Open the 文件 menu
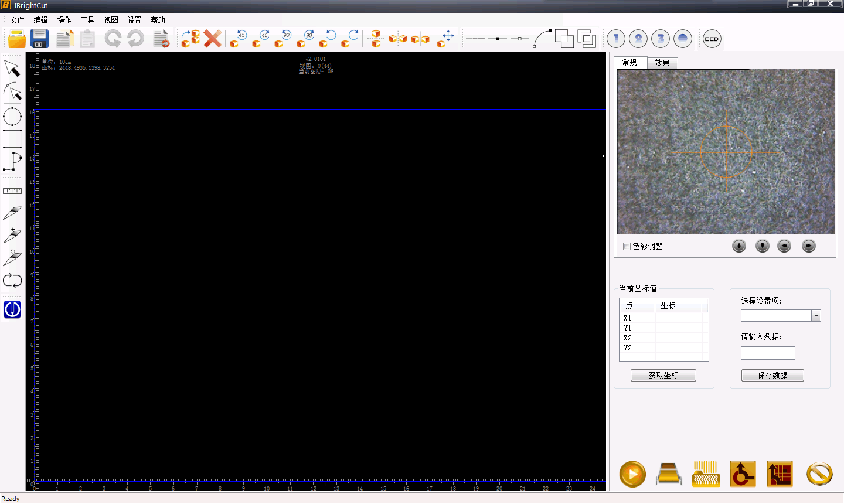The height and width of the screenshot is (504, 844). [x=17, y=20]
